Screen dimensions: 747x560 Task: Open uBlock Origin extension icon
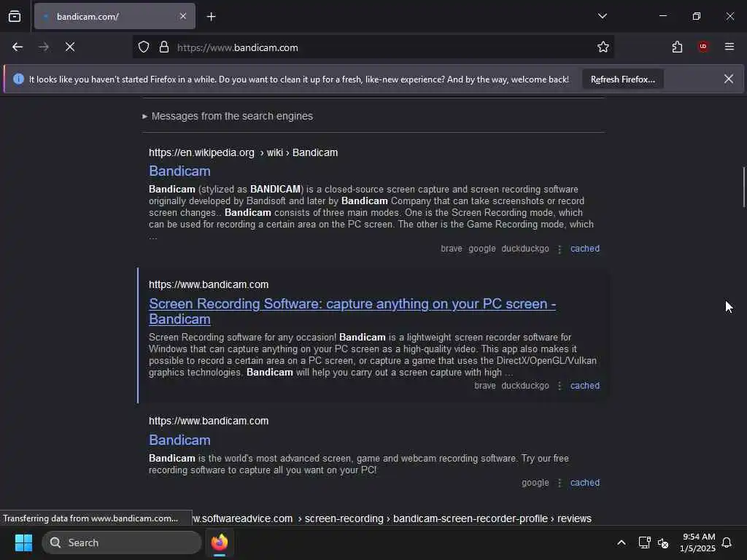[703, 47]
